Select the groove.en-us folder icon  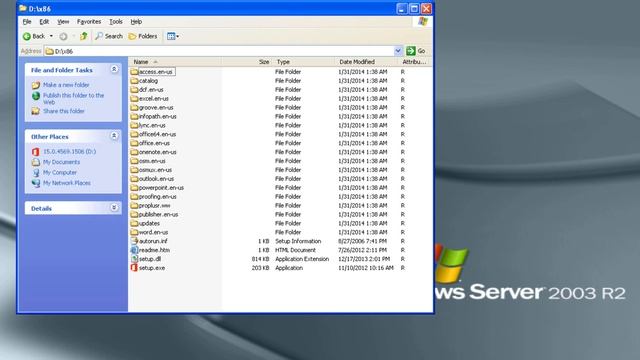point(134,107)
